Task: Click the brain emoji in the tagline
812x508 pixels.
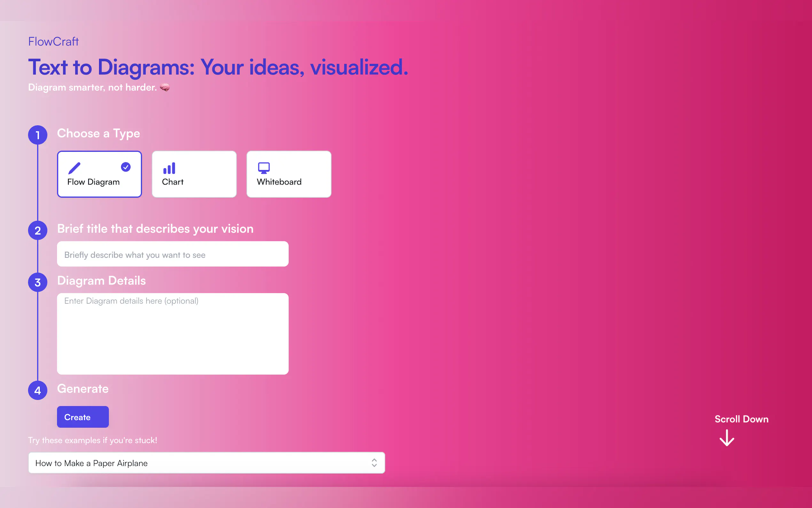Action: tap(165, 87)
